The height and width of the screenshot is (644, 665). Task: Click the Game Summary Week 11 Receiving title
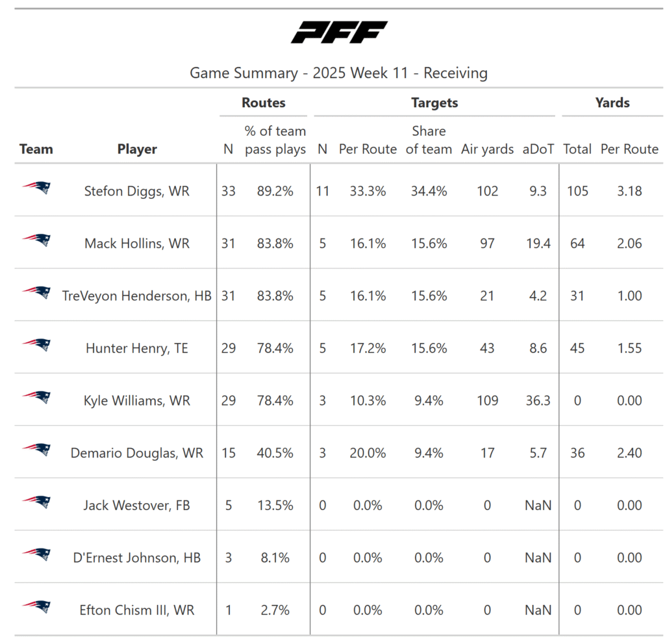click(338, 73)
